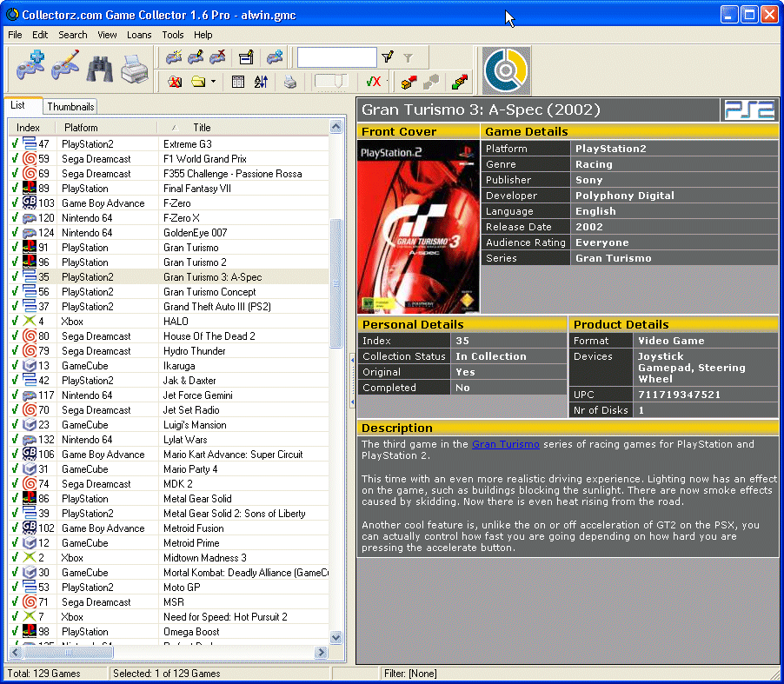
Task: Click the PS2 logo in the details header
Action: pyautogui.click(x=749, y=110)
